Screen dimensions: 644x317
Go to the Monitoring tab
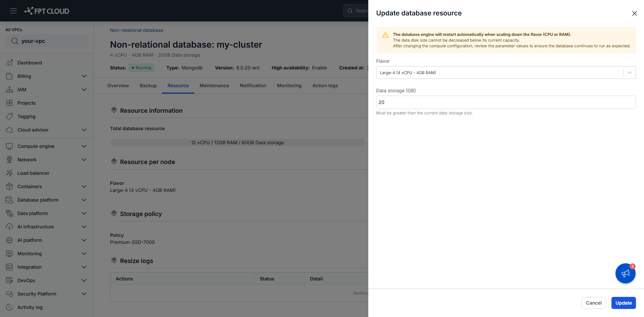coord(289,86)
